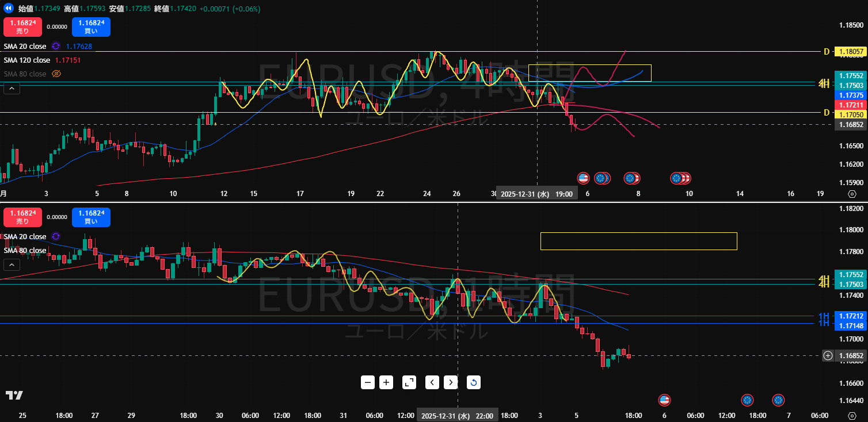Open upper chart time axis settings icon
The width and height of the screenshot is (868, 422).
(x=852, y=194)
